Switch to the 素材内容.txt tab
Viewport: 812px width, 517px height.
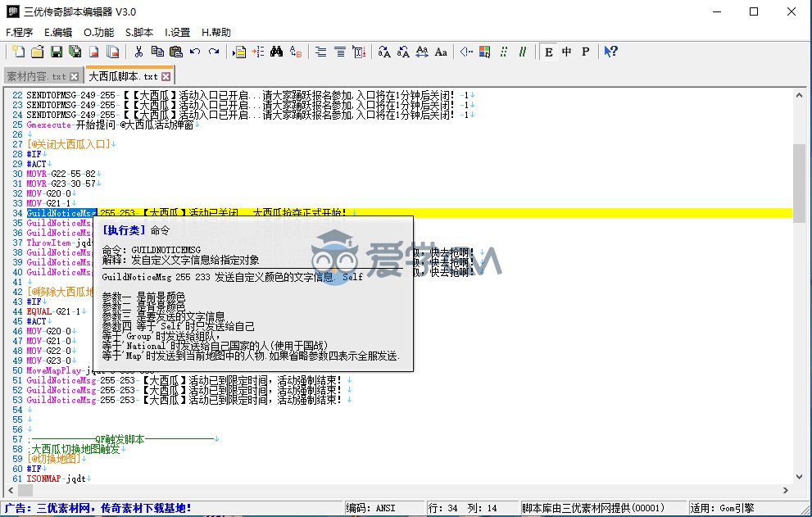[x=36, y=77]
